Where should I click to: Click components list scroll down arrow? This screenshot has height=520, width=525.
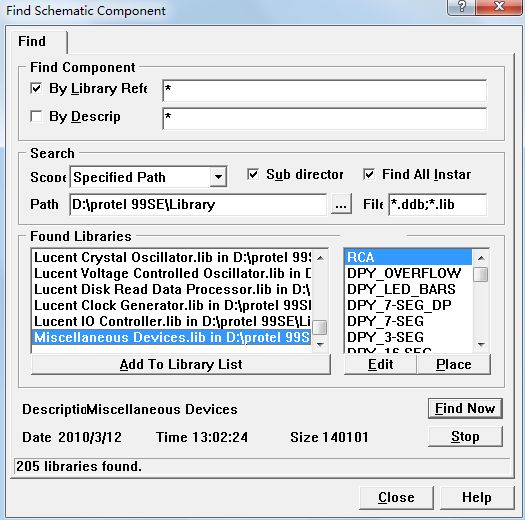[481, 345]
